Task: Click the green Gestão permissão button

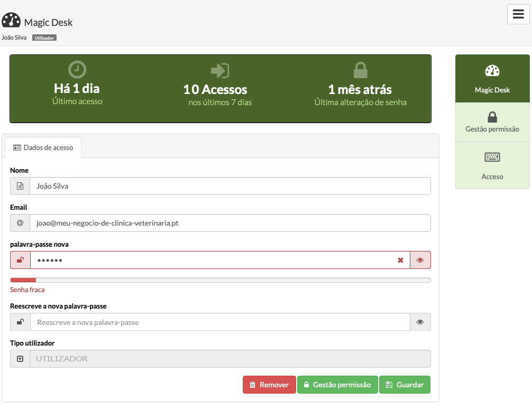Action: (x=337, y=385)
